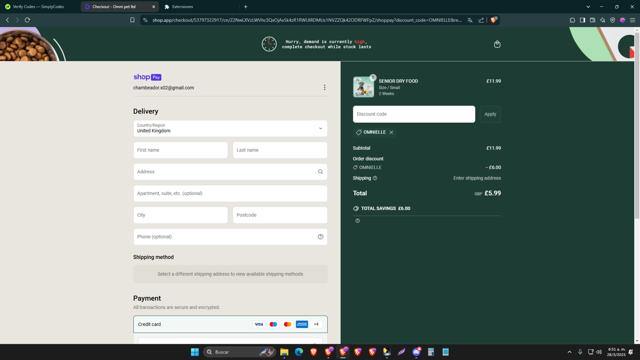Screen dimensions: 640x360
Task: Click the Address field
Action: point(230,172)
